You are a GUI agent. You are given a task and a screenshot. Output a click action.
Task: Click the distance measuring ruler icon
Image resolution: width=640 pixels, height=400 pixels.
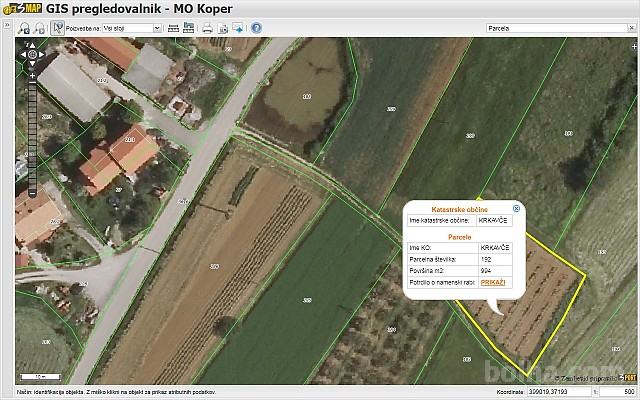(x=173, y=29)
